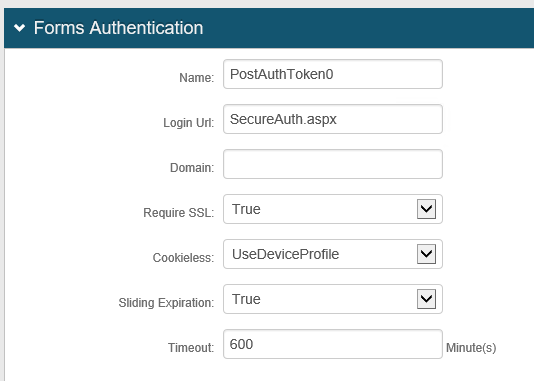Click the Name: label
Viewport: 534px width, 381px height.
click(197, 78)
